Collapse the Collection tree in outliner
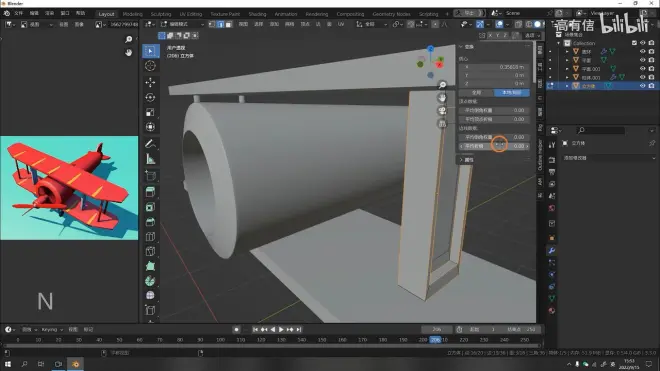Viewport: 660px width, 371px height. click(559, 43)
